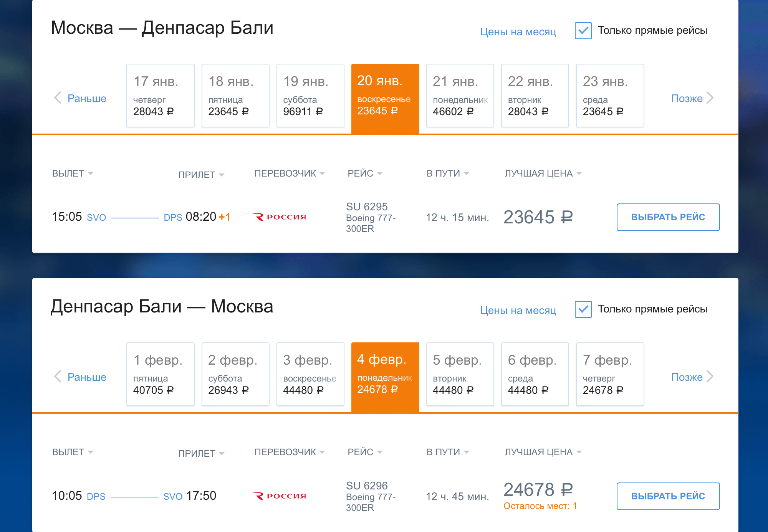Select the 18 янв. outbound date tab
The image size is (768, 532).
[x=235, y=96]
